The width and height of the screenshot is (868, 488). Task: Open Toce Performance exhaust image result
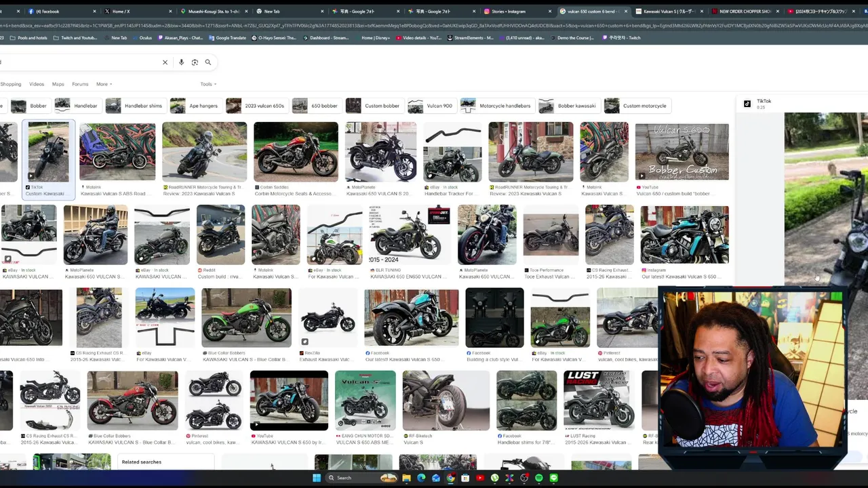point(551,235)
